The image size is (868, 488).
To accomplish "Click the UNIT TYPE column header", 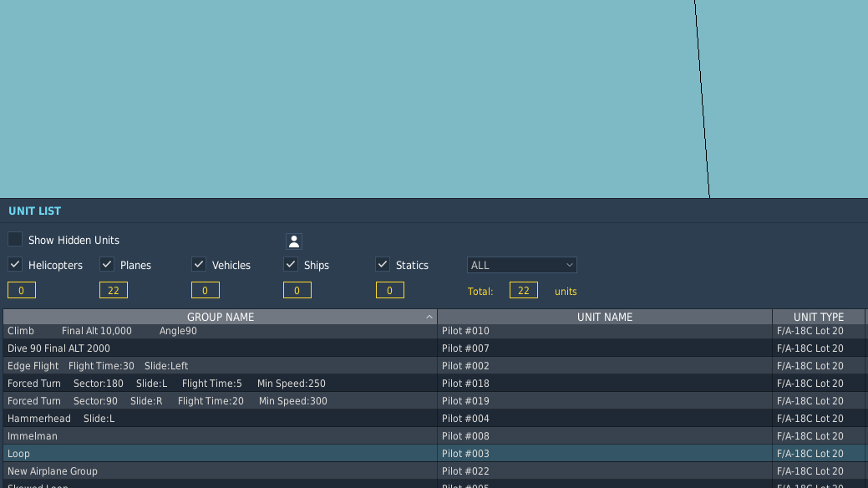I will click(x=818, y=318).
